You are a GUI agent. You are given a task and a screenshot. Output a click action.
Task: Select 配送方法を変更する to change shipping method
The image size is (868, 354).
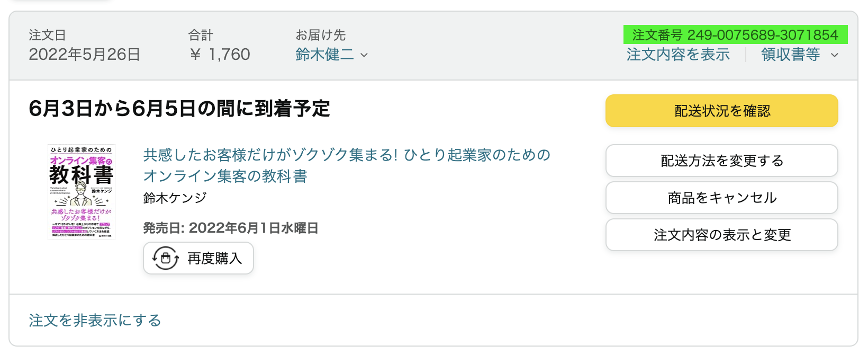[x=721, y=161]
